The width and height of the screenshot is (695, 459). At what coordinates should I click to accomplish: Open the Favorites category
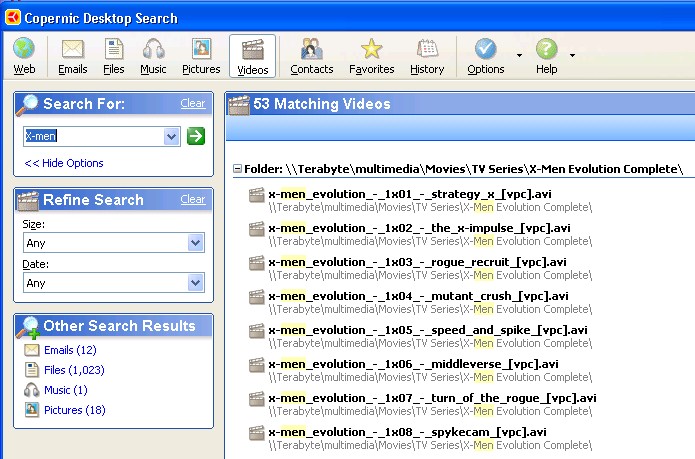(371, 56)
